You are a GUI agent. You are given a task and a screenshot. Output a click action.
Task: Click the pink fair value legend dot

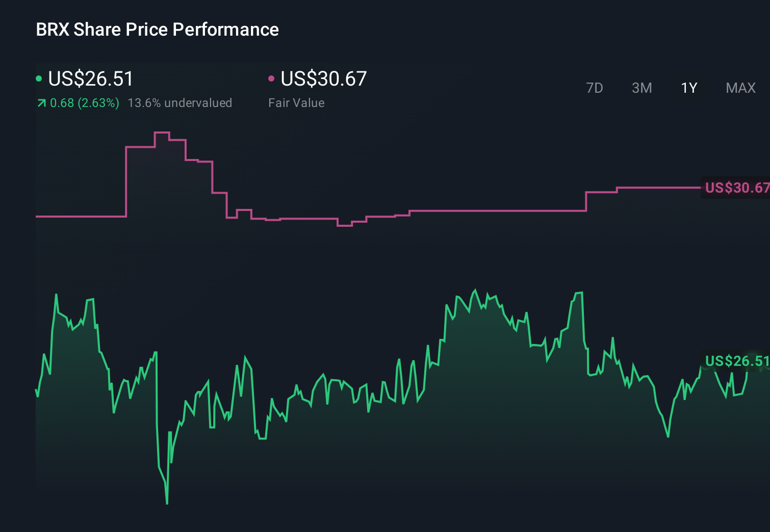pos(272,78)
